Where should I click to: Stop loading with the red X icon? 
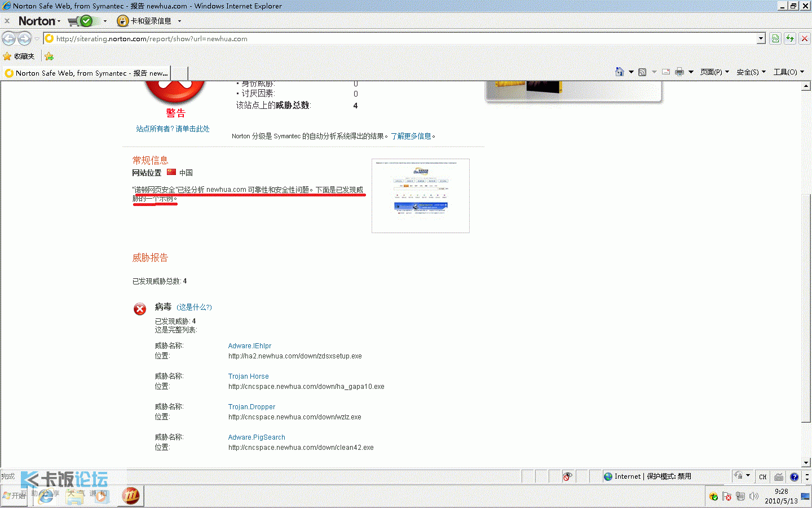[805, 38]
